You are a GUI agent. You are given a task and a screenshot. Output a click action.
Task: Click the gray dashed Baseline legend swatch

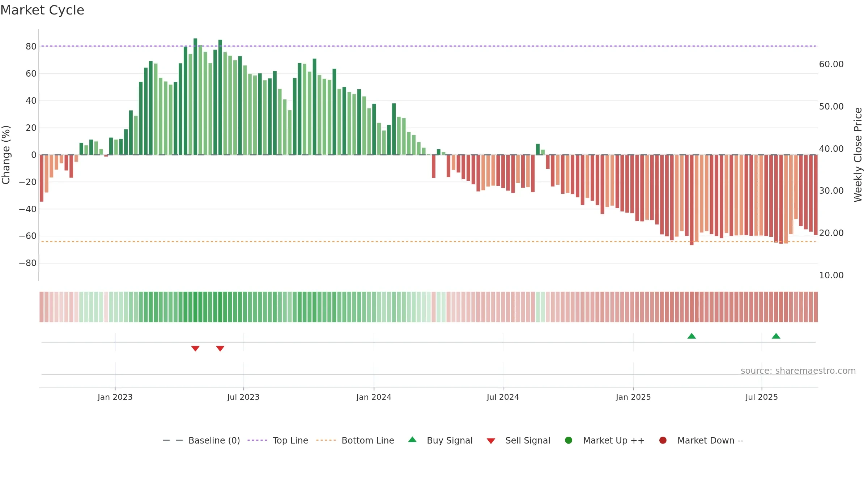pyautogui.click(x=173, y=440)
